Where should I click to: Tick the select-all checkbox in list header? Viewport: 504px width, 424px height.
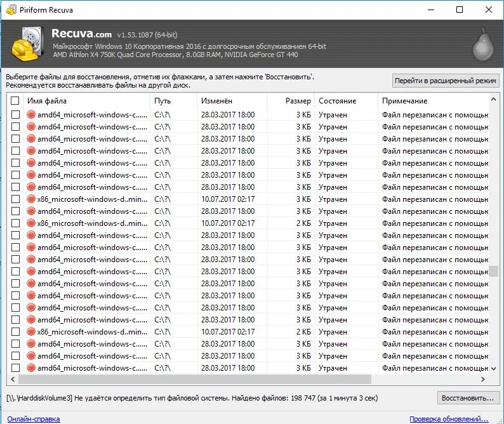(x=15, y=101)
